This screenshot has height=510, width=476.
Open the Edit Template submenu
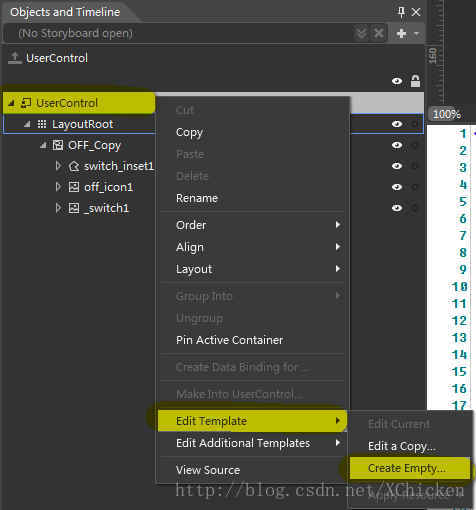click(x=252, y=421)
